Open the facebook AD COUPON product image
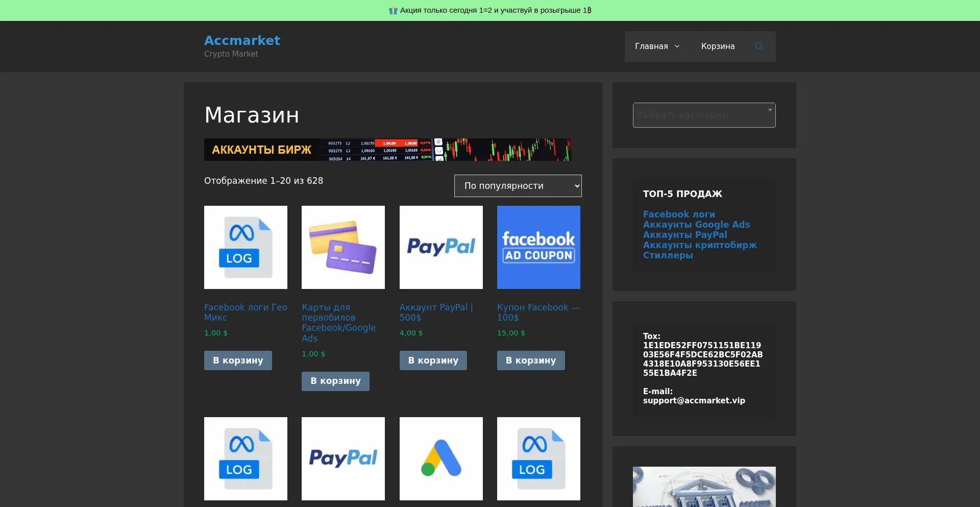Viewport: 980px width, 507px height. [538, 247]
